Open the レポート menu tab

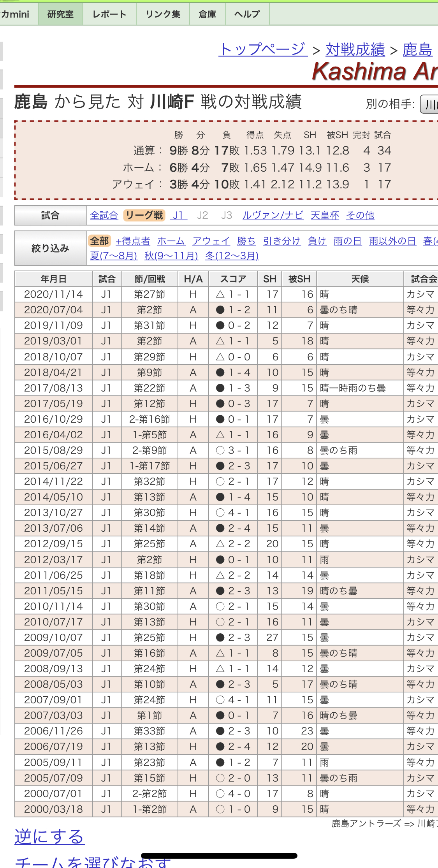[x=109, y=14]
